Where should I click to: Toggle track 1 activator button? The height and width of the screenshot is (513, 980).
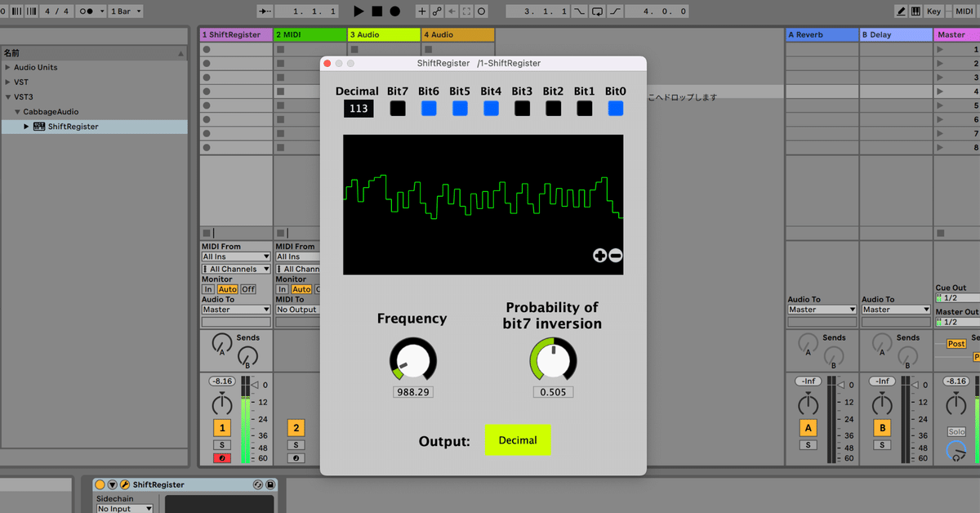click(221, 428)
